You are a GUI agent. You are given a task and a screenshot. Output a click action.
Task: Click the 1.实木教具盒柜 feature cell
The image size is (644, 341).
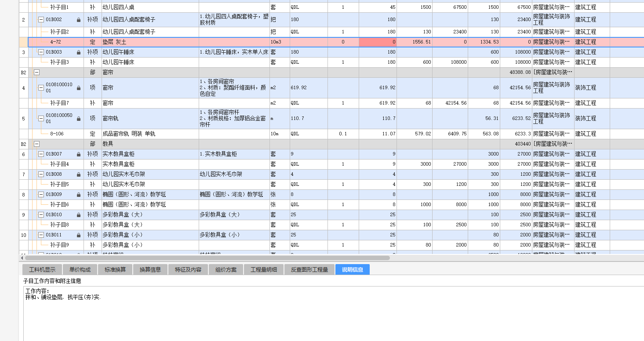(234, 154)
